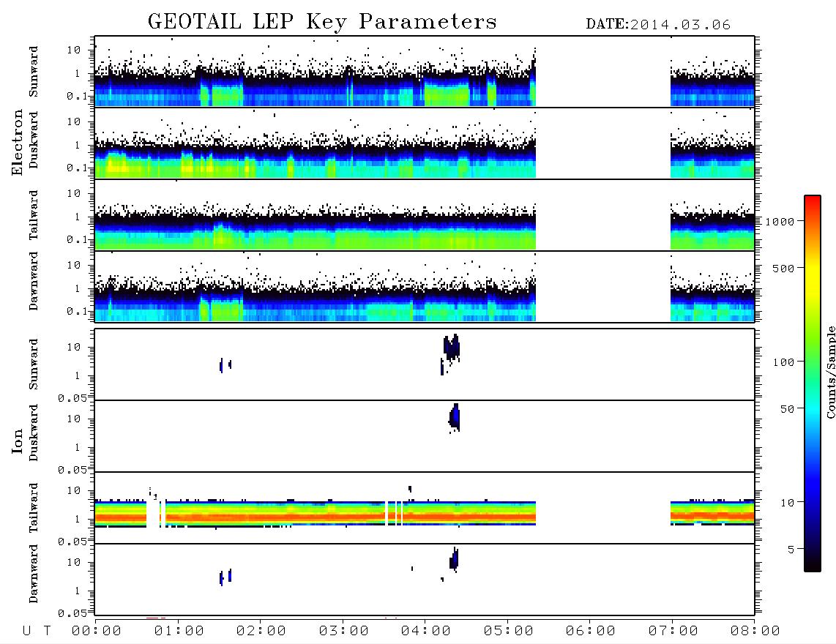Screen dimensions: 836x644
Task: Click the 00:00 time tick label
Action: pos(97,631)
